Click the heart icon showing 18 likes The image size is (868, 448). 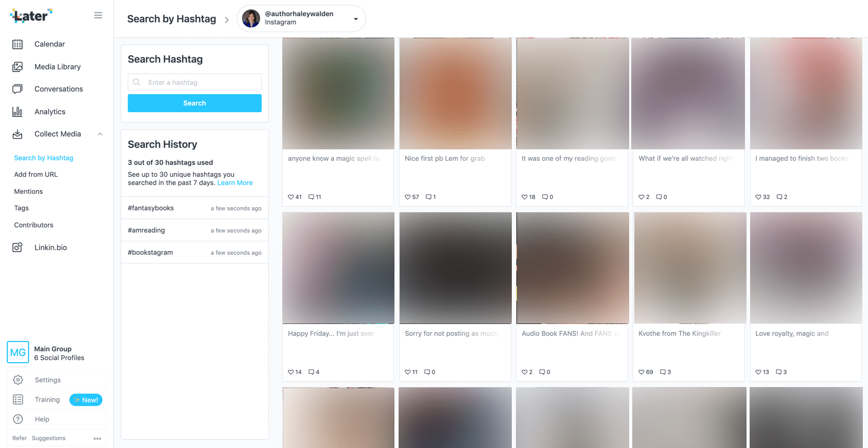coord(524,197)
